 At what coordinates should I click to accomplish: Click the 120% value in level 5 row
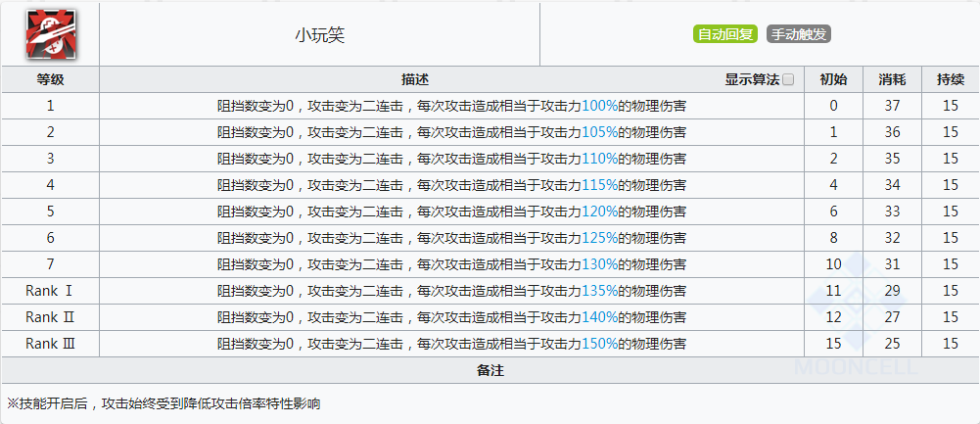(599, 212)
